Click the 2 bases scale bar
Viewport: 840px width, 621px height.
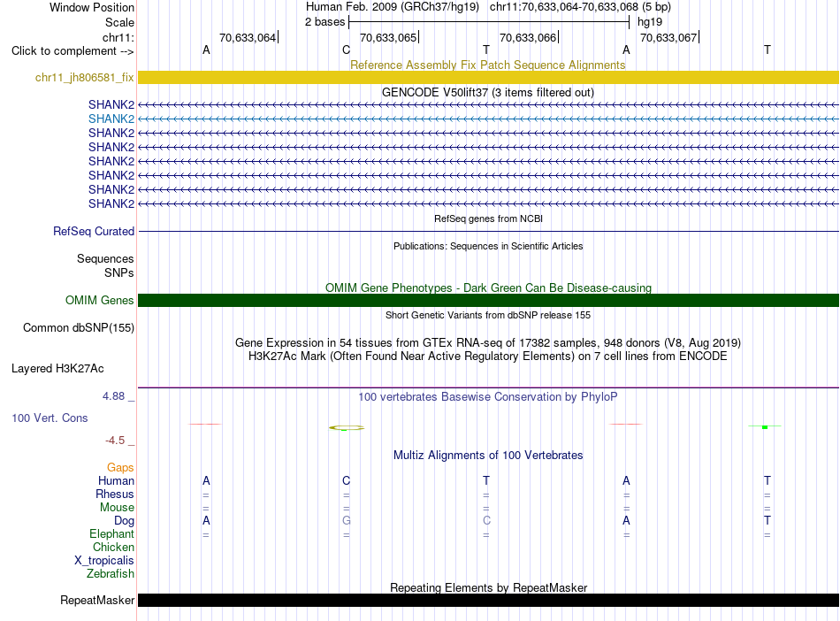click(x=489, y=22)
